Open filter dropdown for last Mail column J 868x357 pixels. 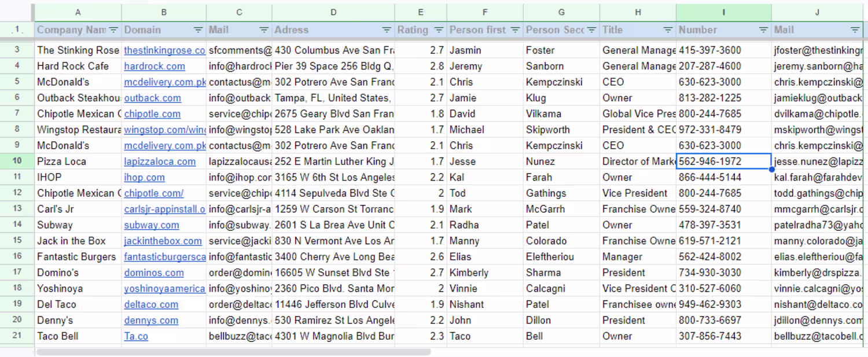[x=855, y=30]
